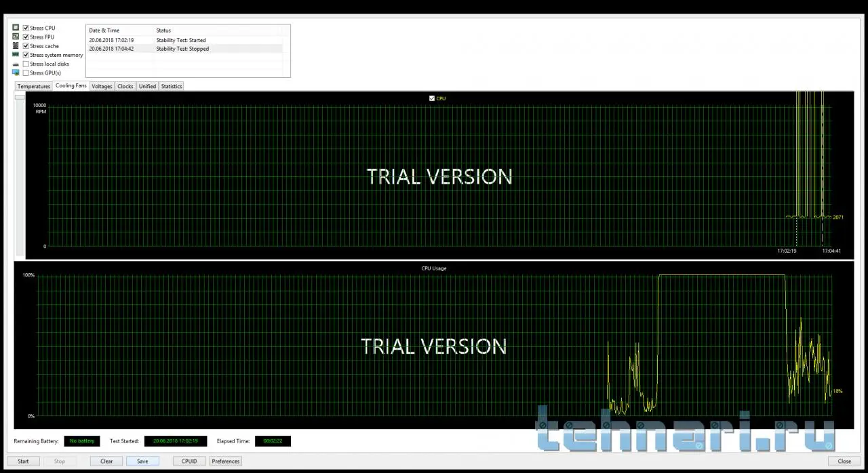Clear the test log with Clear
Screen dimensions: 868x473
tap(106, 461)
